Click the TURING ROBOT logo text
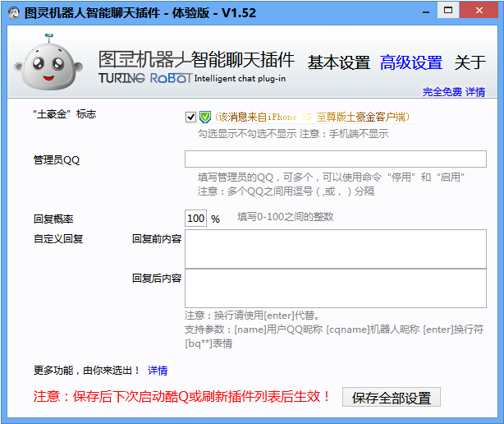Image resolution: width=504 pixels, height=424 pixels. click(144, 78)
